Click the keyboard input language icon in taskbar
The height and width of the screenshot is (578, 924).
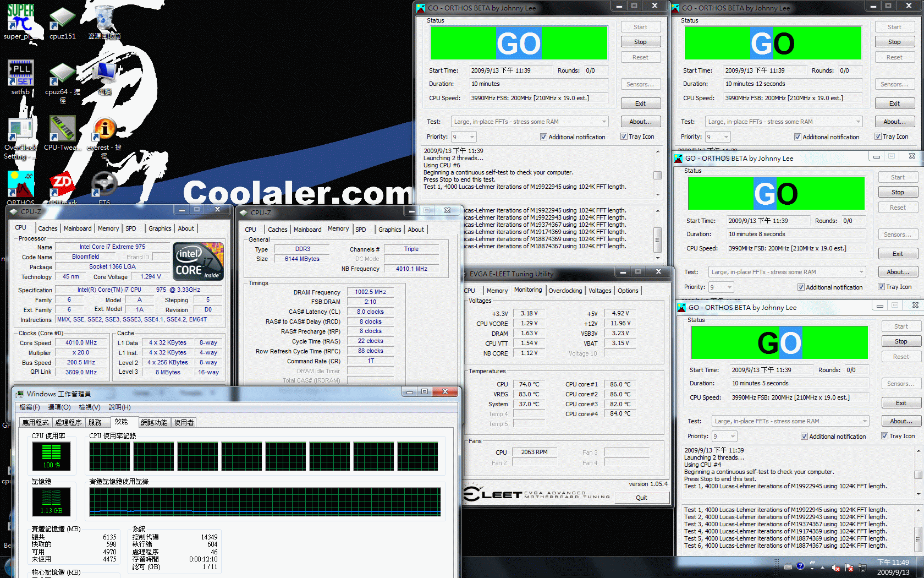click(x=788, y=566)
